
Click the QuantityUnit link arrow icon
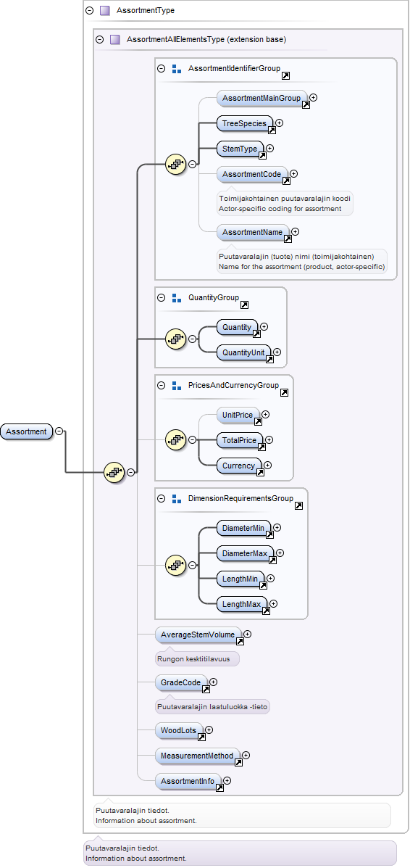269,359
